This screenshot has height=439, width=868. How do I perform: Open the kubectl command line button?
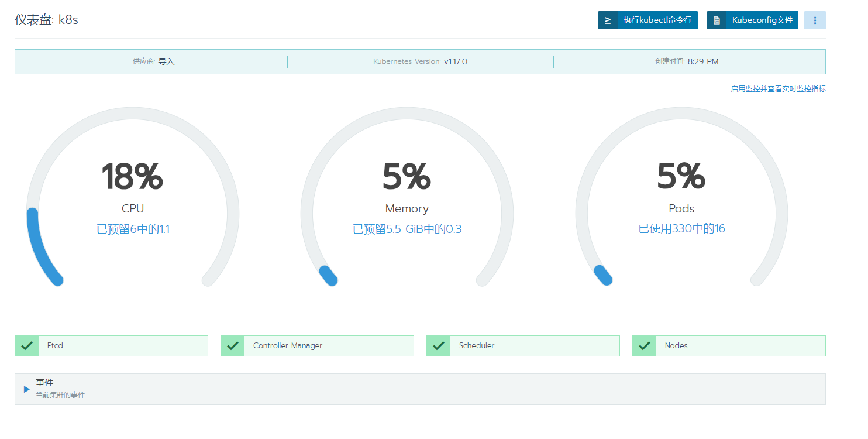[647, 20]
